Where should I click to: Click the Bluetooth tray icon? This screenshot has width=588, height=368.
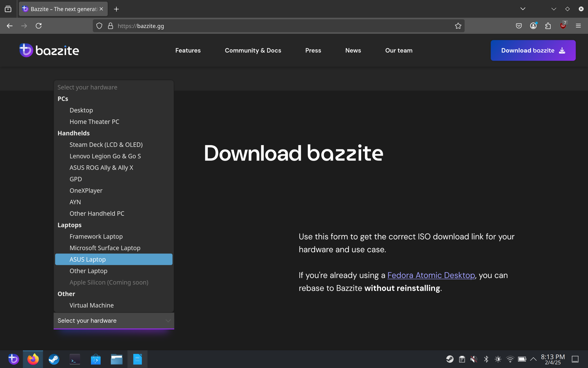coord(486,359)
